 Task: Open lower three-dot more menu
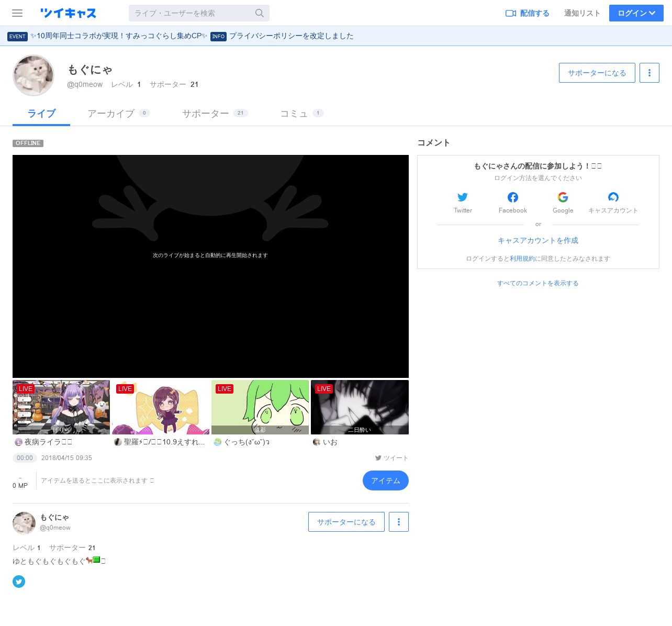pyautogui.click(x=399, y=522)
